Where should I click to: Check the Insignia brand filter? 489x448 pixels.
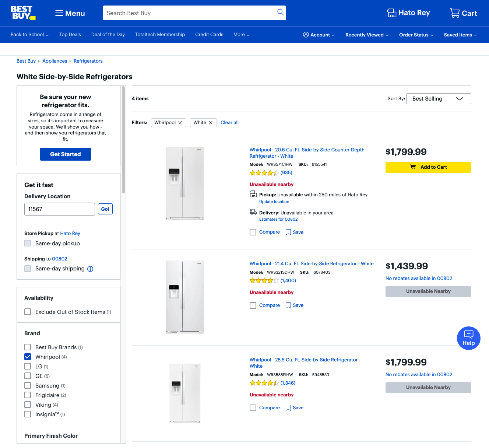(x=28, y=414)
